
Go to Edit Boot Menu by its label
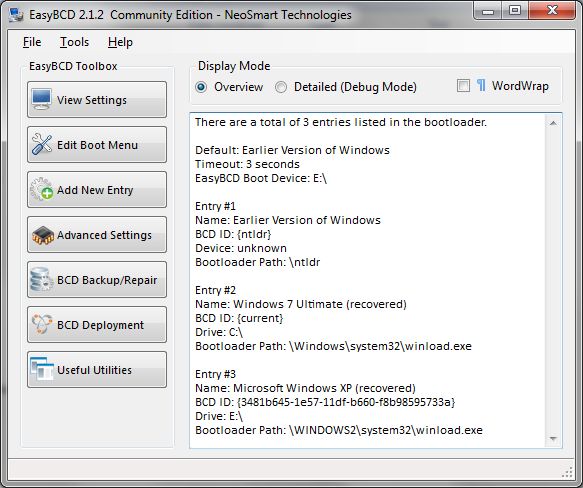point(97,145)
